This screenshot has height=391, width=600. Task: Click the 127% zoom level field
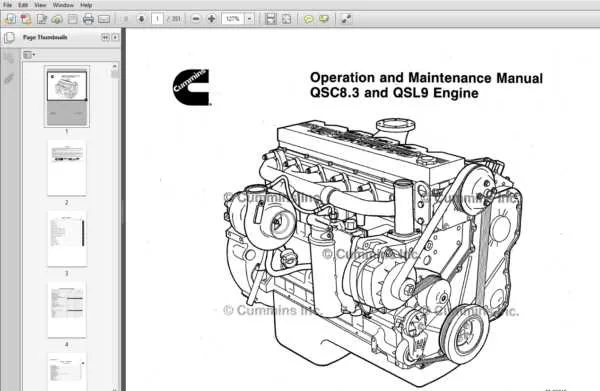pyautogui.click(x=233, y=19)
